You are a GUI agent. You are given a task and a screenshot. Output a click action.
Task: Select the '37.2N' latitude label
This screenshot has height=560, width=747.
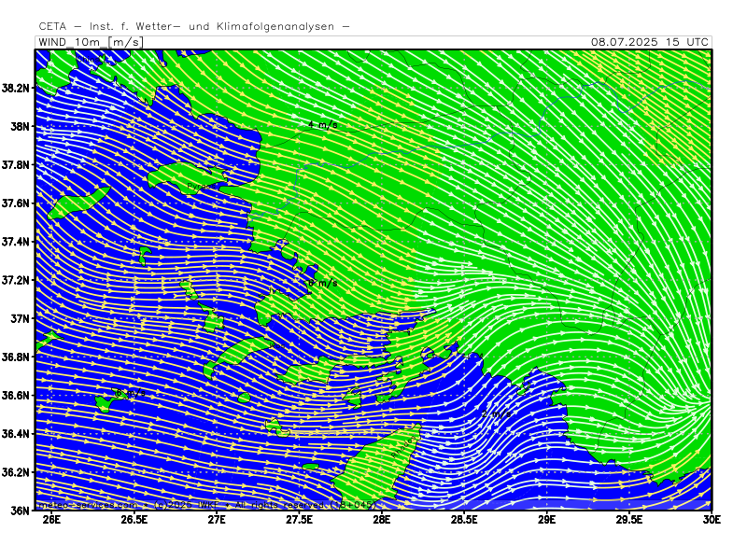[18, 281]
